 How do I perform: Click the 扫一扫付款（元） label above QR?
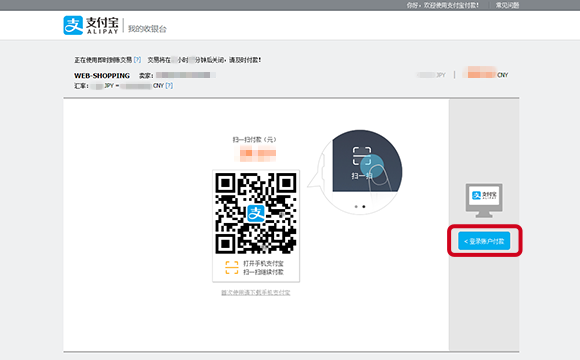[x=254, y=139]
